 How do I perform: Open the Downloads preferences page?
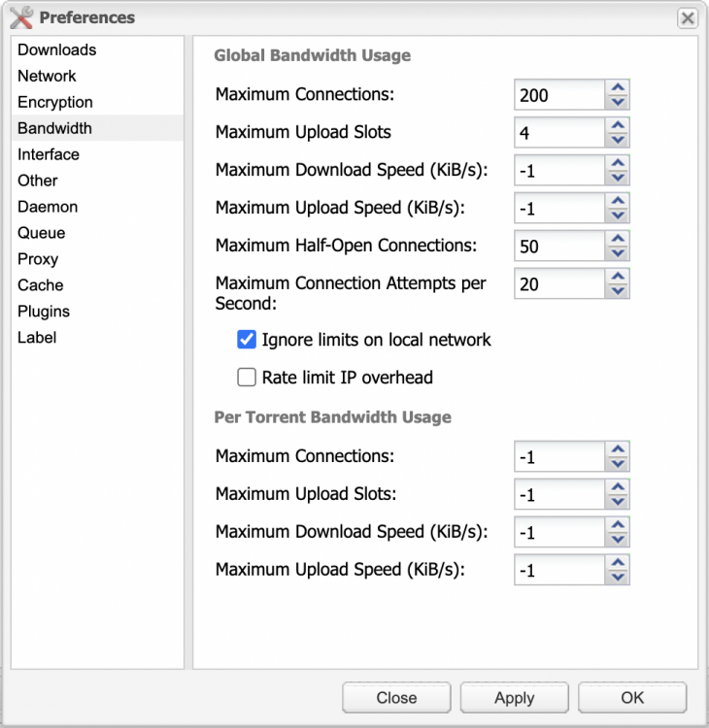97,50
